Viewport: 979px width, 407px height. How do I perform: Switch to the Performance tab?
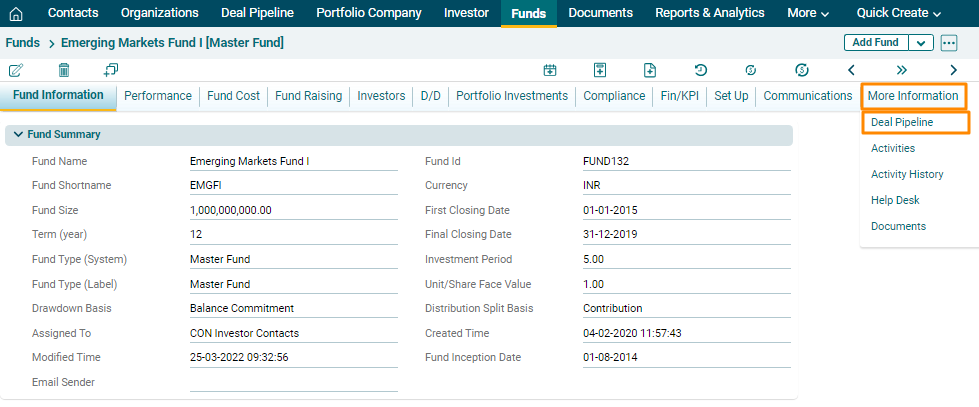point(158,96)
